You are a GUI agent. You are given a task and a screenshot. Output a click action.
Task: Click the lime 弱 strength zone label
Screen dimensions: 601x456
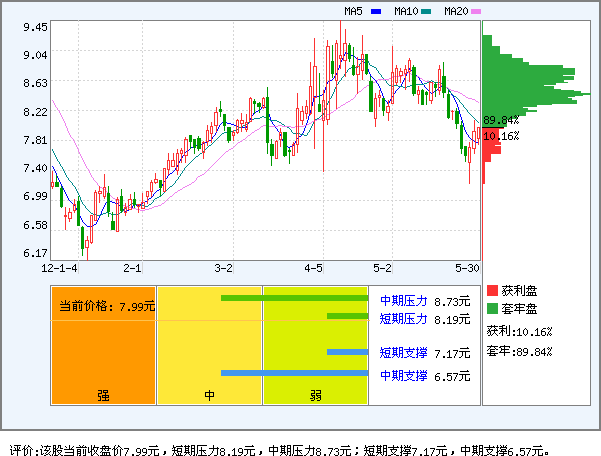click(315, 395)
